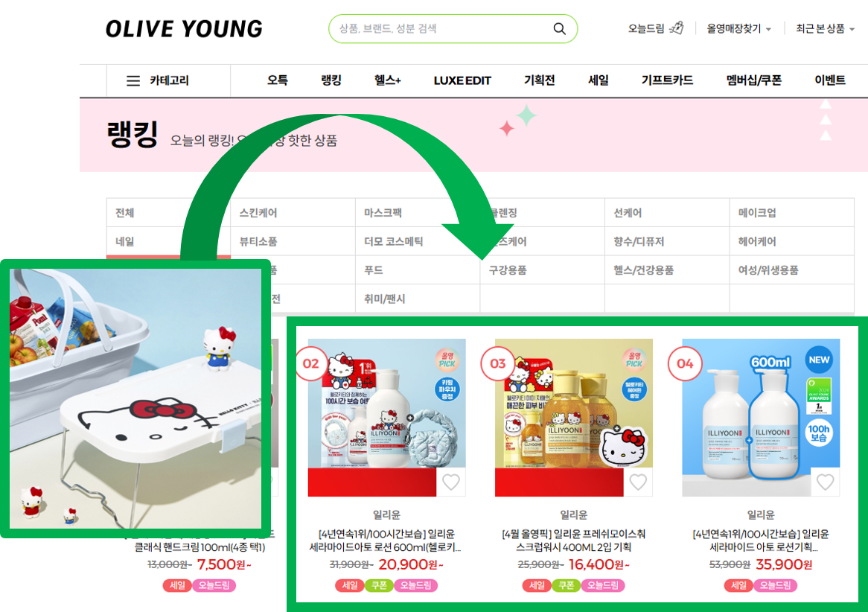This screenshot has height=612, width=868.
Task: Expand the 최근 본 상품 dropdown
Action: click(825, 29)
